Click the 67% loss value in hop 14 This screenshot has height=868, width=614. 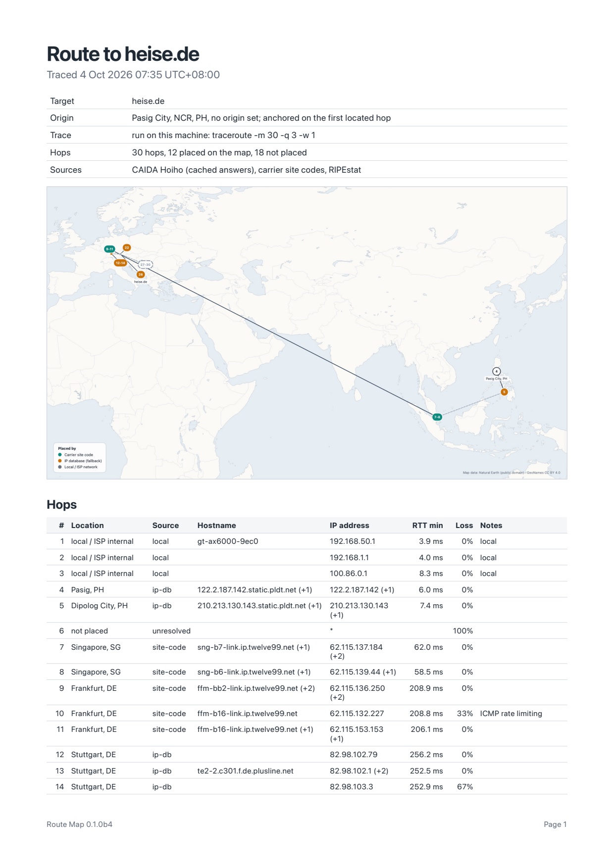[x=465, y=787]
